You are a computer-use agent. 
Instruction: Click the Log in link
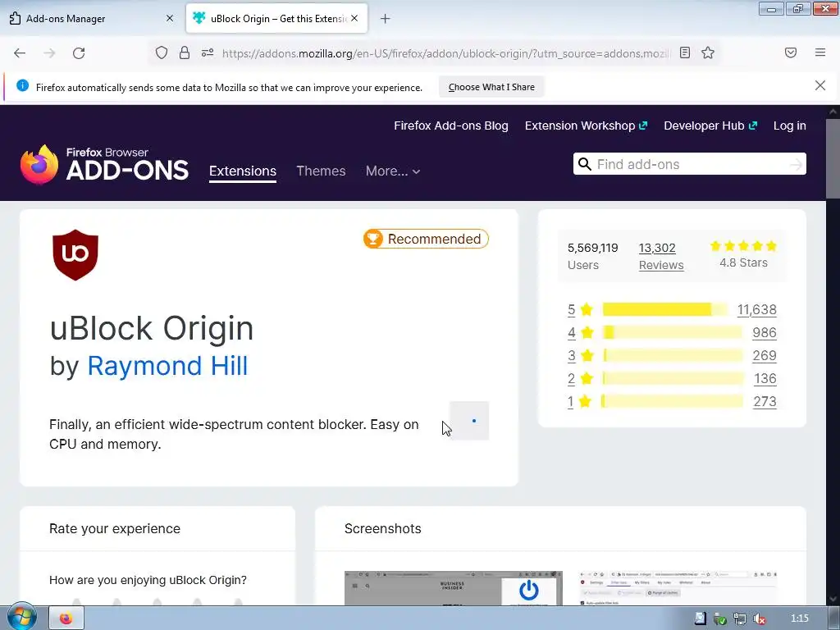(x=790, y=126)
